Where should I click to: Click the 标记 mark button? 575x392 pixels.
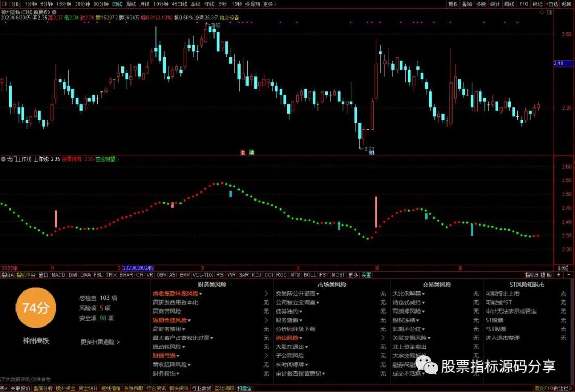coord(537,4)
